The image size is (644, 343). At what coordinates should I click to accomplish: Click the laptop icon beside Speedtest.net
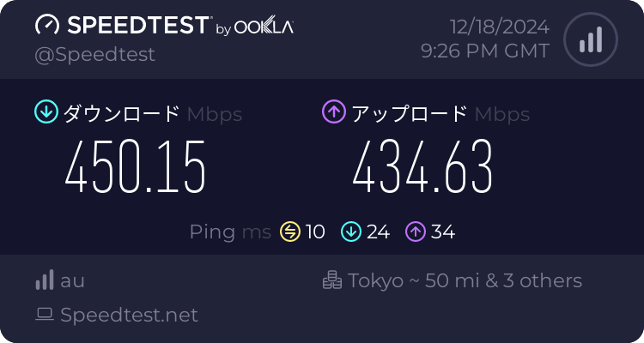coord(45,315)
